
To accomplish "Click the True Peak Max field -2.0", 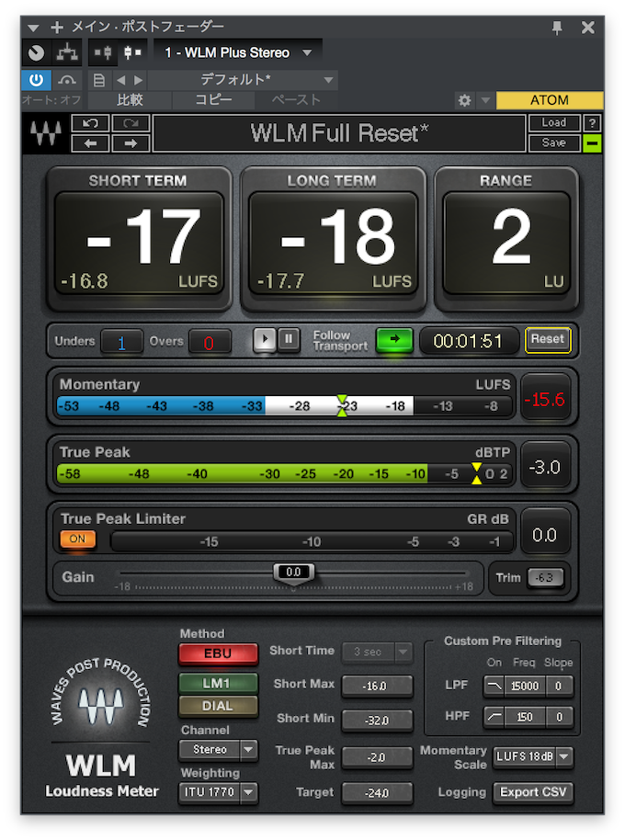I will (x=377, y=757).
